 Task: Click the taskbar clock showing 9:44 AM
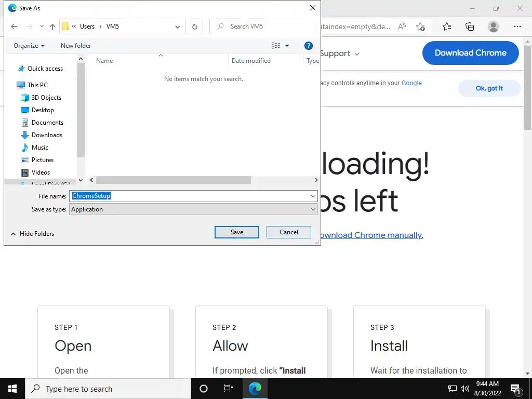(487, 389)
